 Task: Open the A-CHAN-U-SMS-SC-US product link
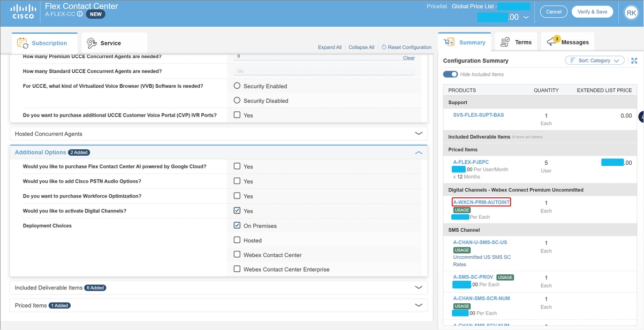480,242
